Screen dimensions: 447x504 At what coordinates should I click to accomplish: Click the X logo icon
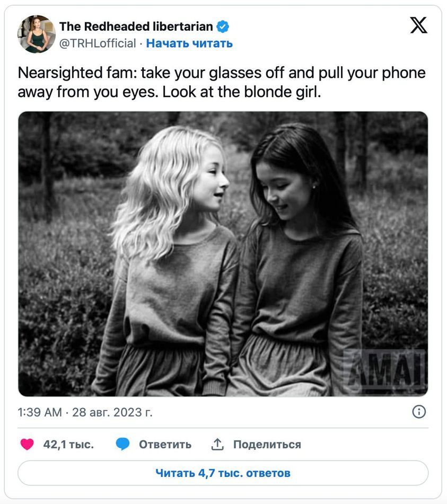[418, 25]
